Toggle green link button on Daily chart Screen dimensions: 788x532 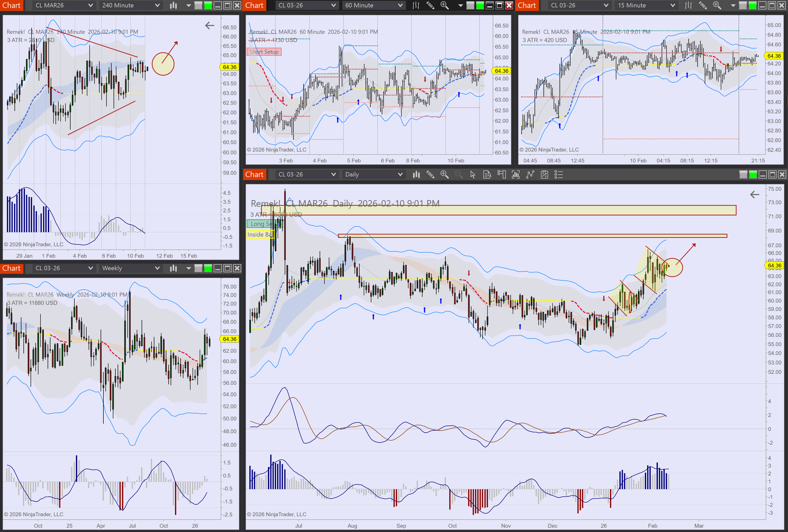tap(753, 175)
